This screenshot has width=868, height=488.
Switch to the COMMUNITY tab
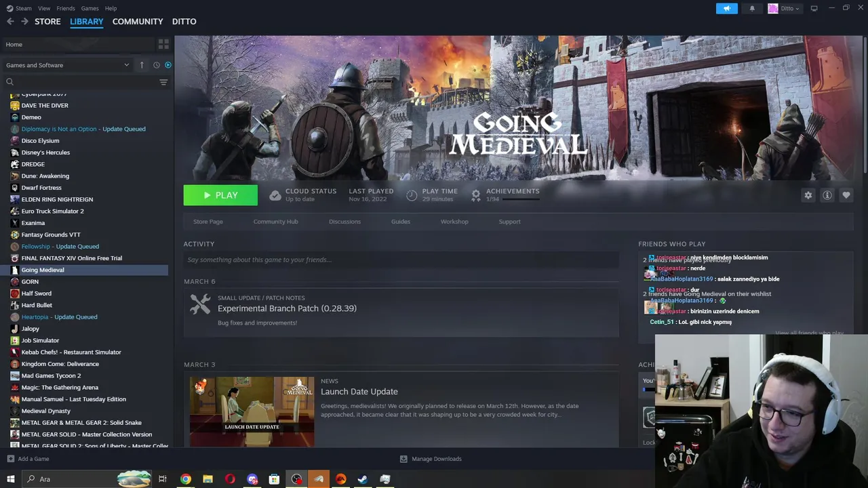(138, 22)
